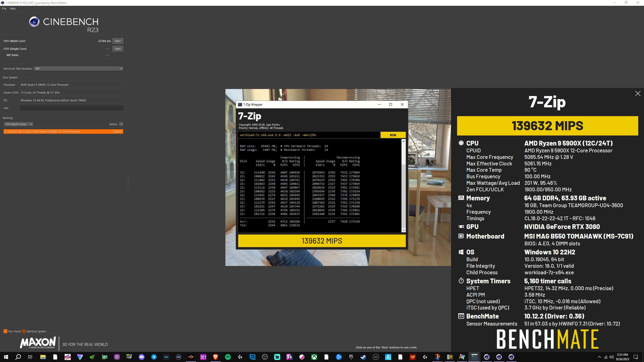
Task: Click the Details label in Ranking
Action: point(113,124)
